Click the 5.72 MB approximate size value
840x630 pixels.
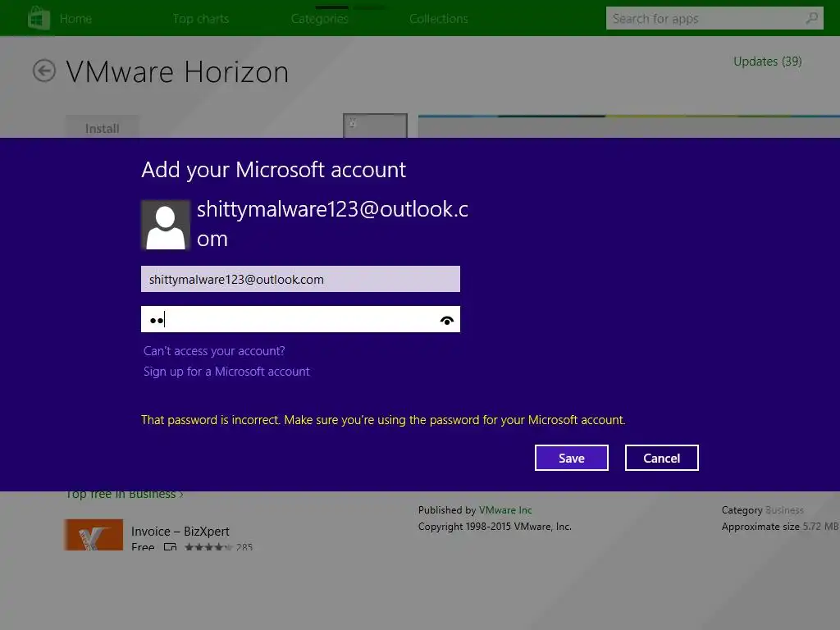820,527
